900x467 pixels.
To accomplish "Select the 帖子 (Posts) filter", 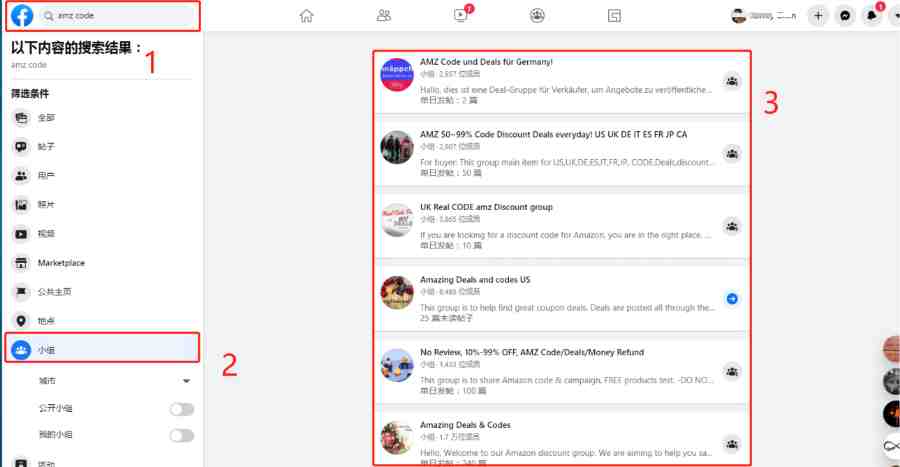I will 102,146.
